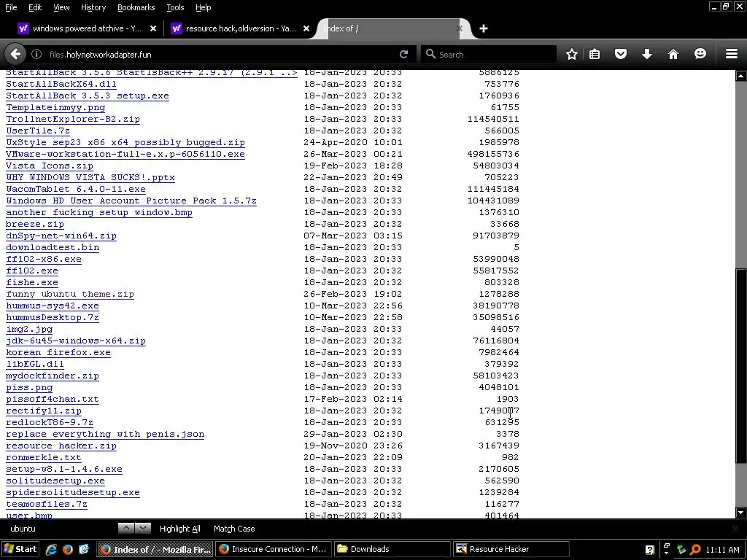The width and height of the screenshot is (747, 560).
Task: Open the Windows HD User Account Picture Pack link
Action: point(131,201)
